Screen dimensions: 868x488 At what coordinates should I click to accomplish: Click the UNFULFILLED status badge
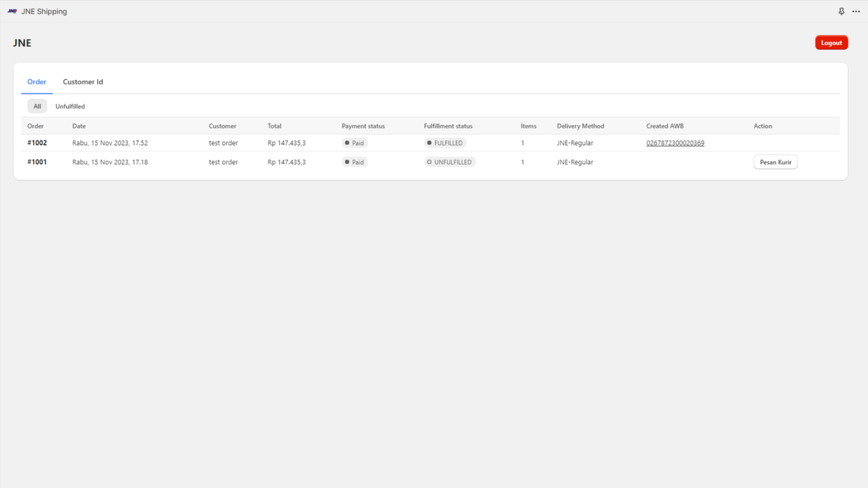450,162
